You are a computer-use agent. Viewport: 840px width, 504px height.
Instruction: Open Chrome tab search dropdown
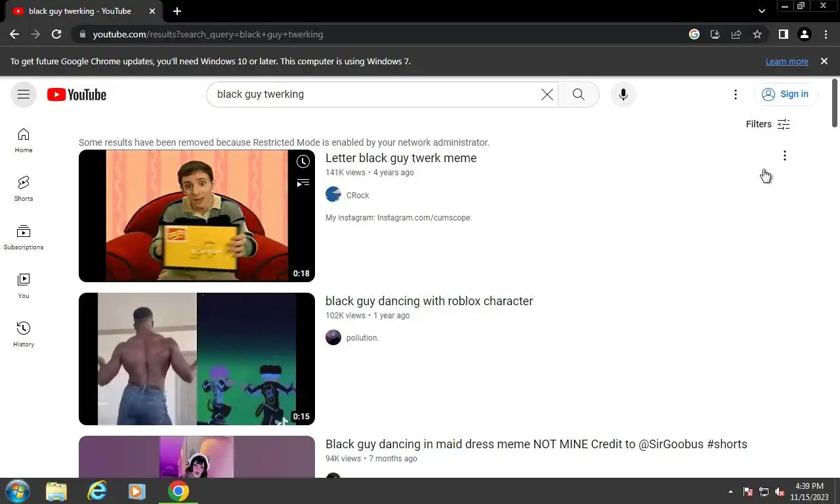[x=761, y=11]
